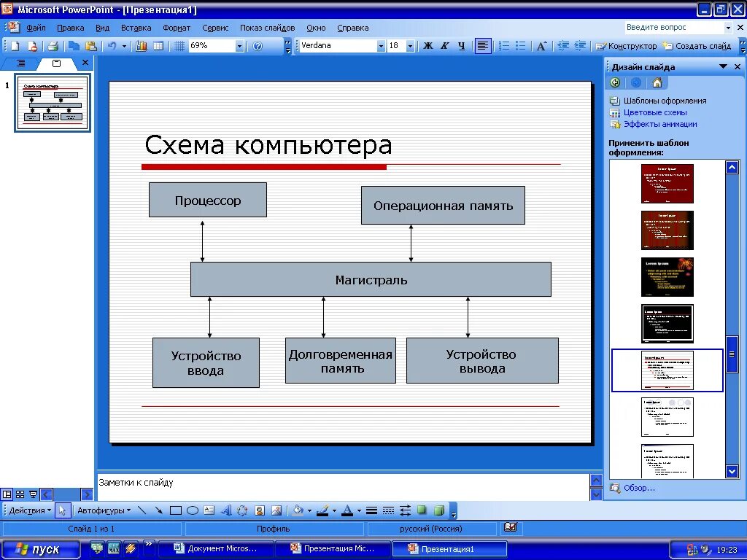Switch to normal view button
Viewport: 747px width, 560px height.
(x=7, y=494)
